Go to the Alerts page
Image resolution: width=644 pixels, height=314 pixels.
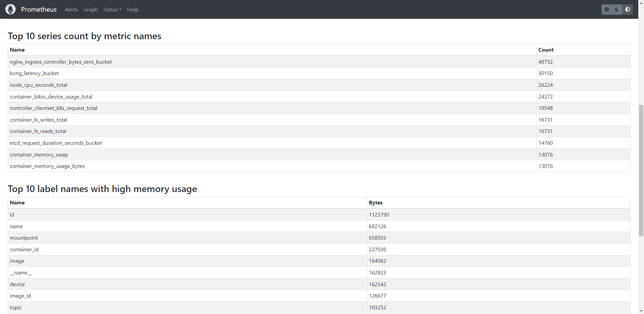(x=71, y=10)
